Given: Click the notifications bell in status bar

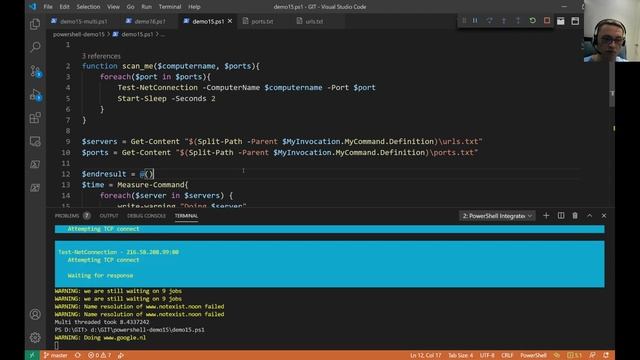Looking at the screenshot, I should coord(606,355).
